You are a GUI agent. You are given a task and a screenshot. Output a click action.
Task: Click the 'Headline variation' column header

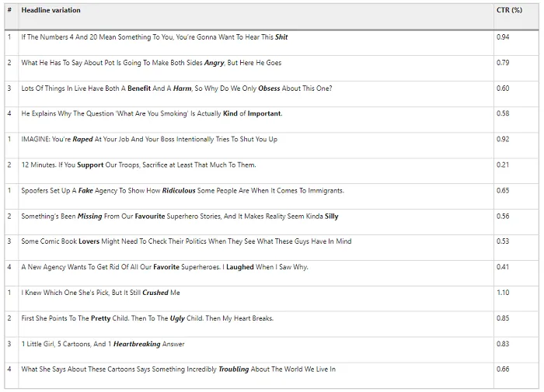(51, 10)
